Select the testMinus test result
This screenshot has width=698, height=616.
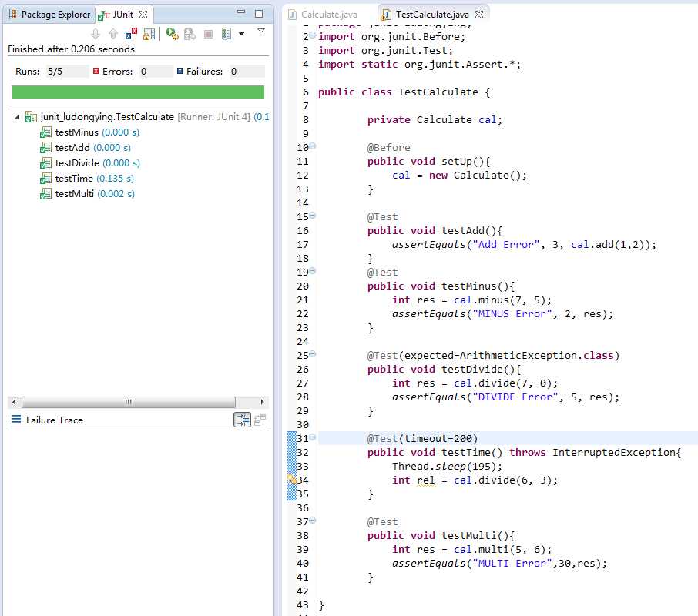pyautogui.click(x=77, y=132)
